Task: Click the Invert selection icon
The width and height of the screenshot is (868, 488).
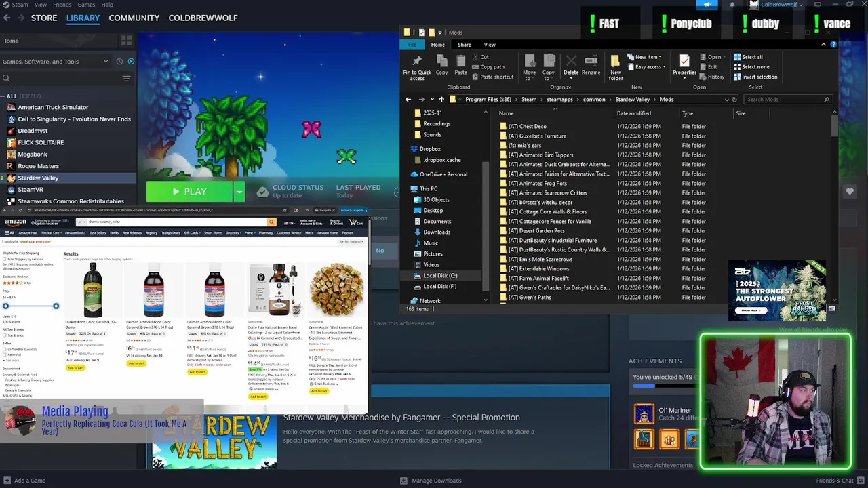Action: (x=737, y=77)
